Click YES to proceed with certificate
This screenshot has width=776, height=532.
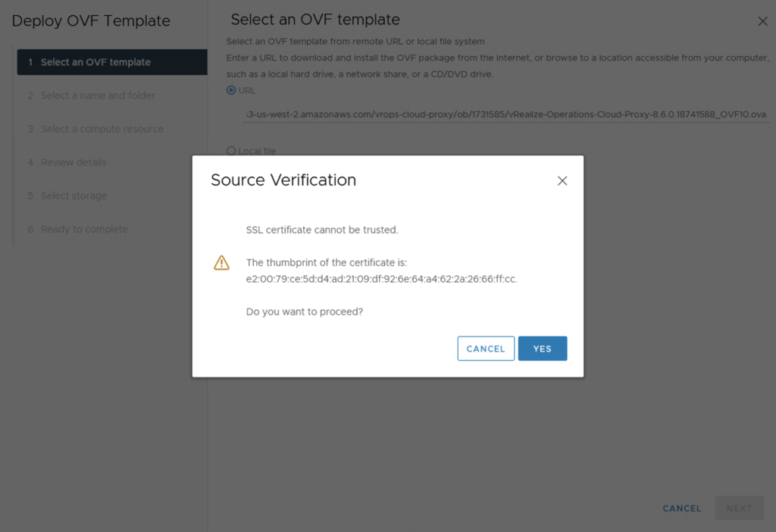click(x=543, y=349)
